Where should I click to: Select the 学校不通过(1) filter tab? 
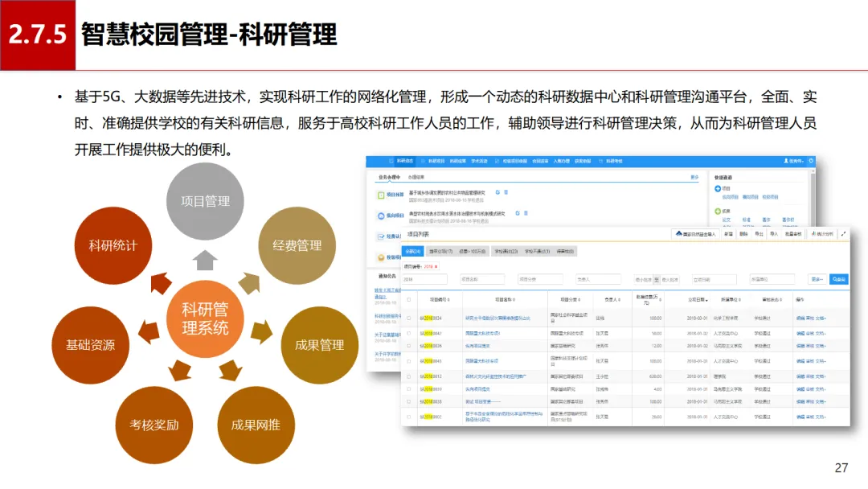pos(537,252)
